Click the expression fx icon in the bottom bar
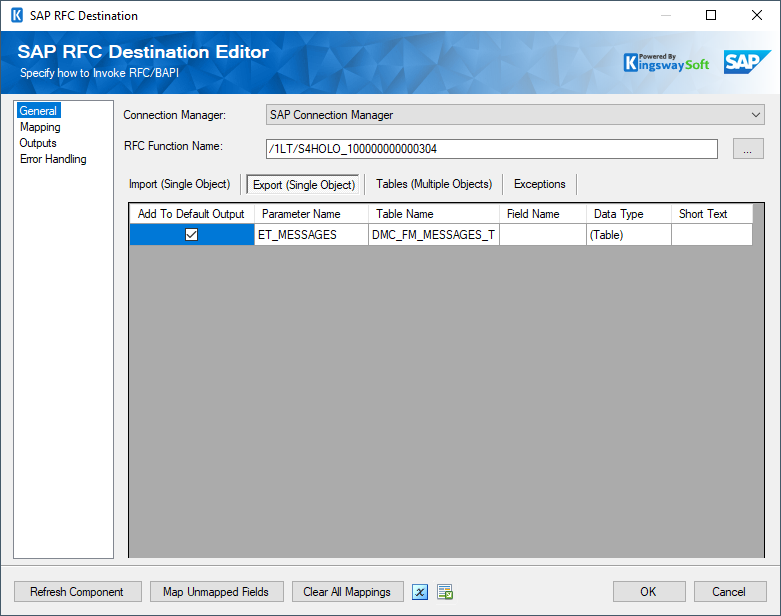 [x=419, y=592]
